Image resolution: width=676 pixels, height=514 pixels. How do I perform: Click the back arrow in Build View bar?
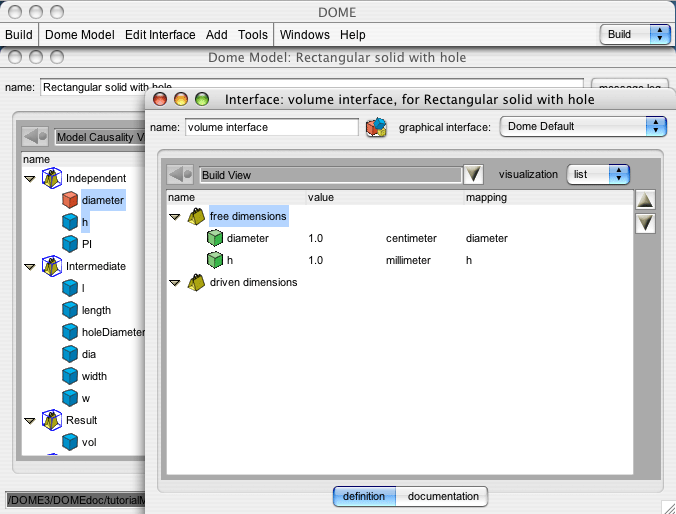tap(180, 175)
